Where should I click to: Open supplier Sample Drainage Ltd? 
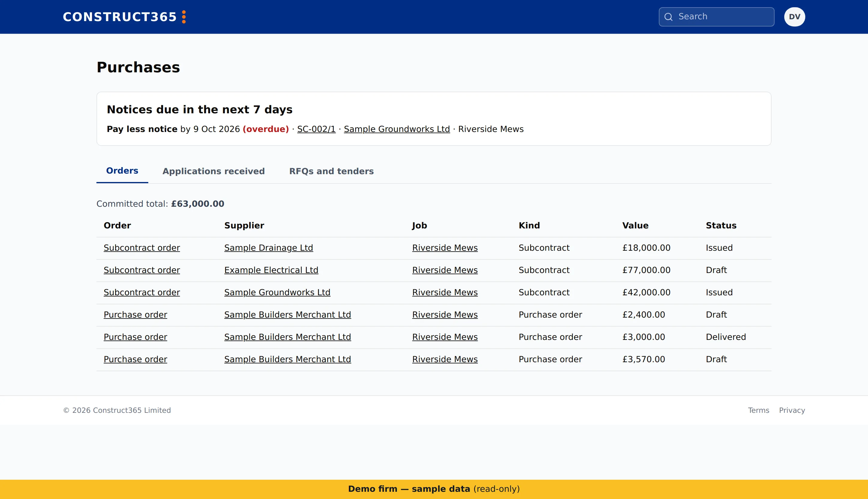click(x=269, y=248)
